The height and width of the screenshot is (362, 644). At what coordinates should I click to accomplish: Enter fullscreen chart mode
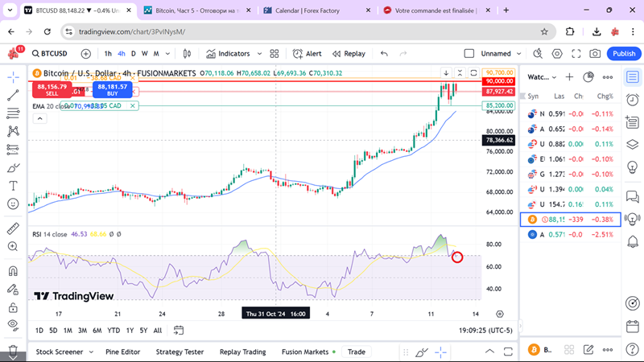coord(576,54)
